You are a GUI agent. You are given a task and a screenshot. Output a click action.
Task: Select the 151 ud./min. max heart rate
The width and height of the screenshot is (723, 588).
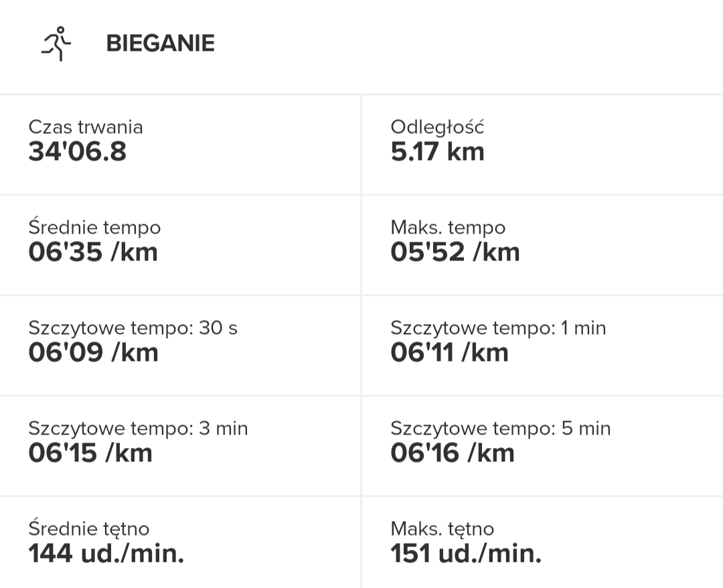[x=465, y=554]
